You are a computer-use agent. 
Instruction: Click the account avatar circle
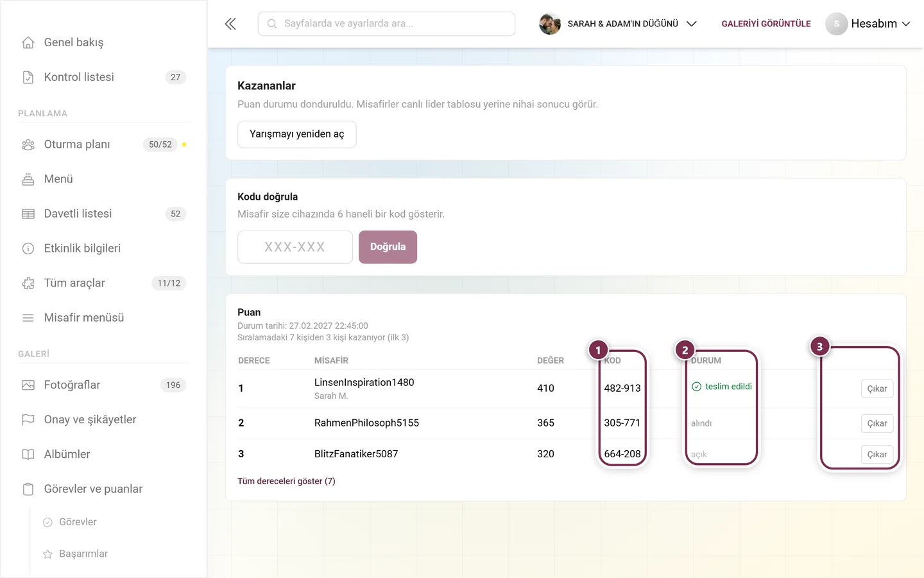click(x=837, y=24)
